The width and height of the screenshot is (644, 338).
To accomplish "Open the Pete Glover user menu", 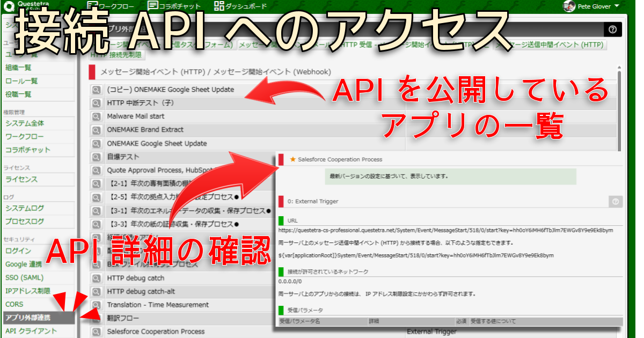I will pyautogui.click(x=598, y=6).
